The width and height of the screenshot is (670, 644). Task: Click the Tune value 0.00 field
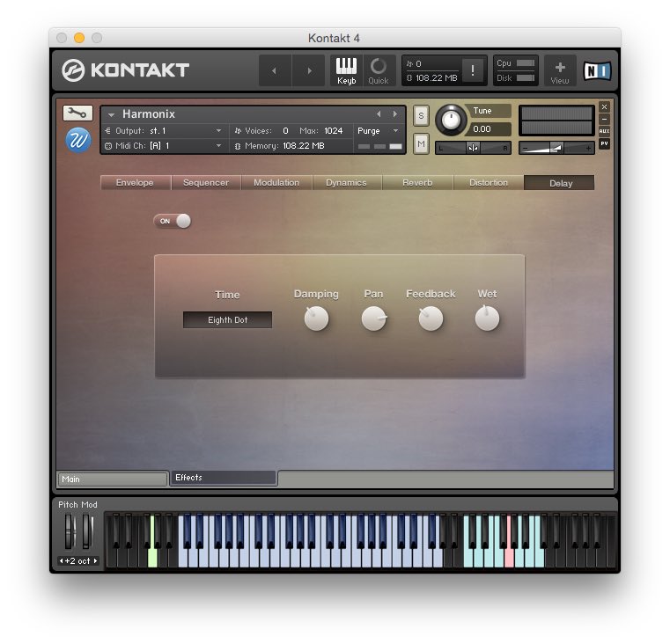[490, 129]
